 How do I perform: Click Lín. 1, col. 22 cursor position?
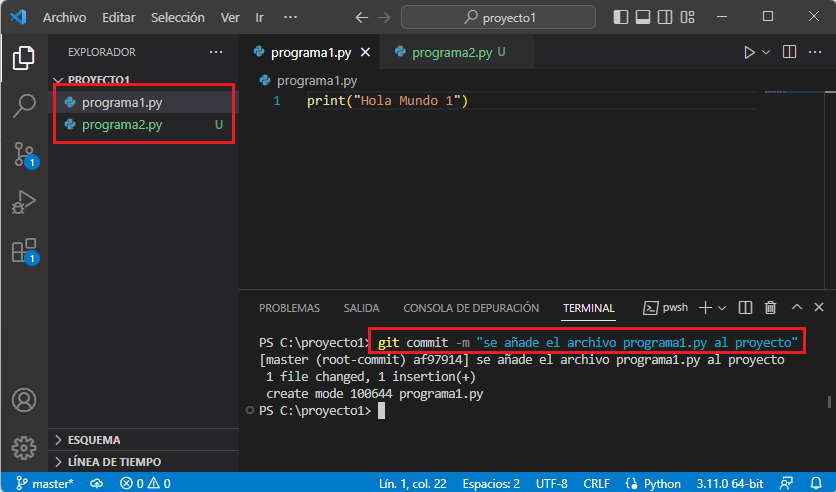(x=412, y=483)
